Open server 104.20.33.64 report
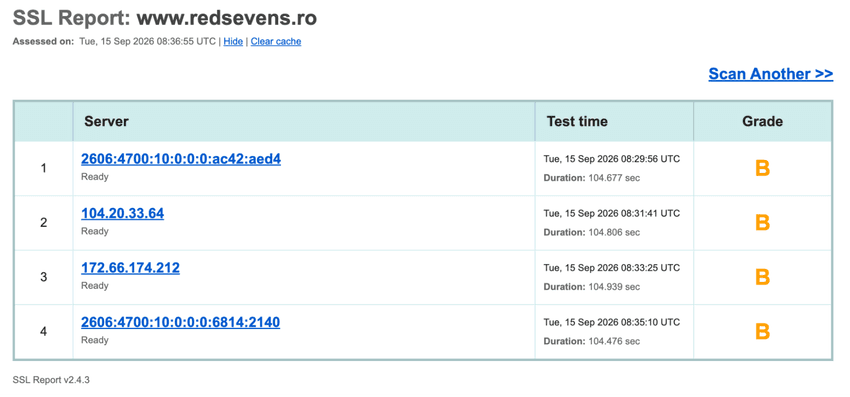Screen dimensions: 850x397 click(x=123, y=214)
